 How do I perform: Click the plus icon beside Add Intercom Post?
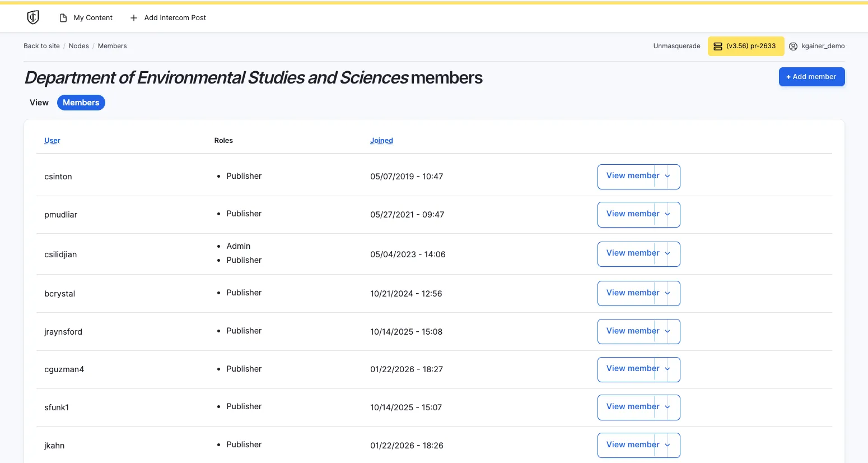[134, 18]
